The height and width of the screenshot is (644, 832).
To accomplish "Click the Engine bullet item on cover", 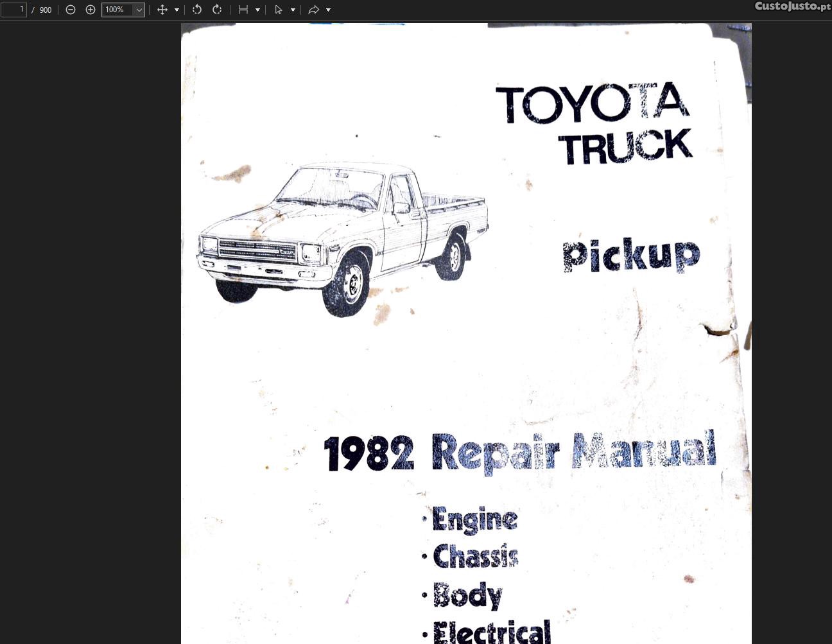I will [474, 519].
